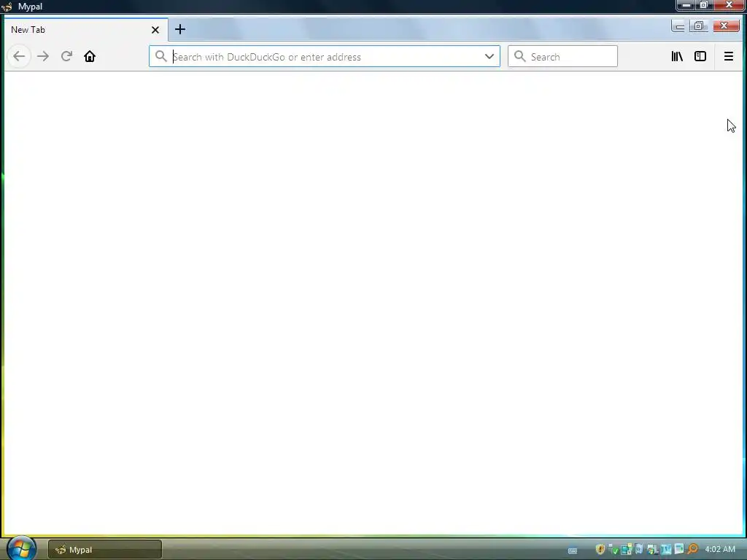This screenshot has height=560, width=747.
Task: Click the magnifier icon in the Search box
Action: (x=519, y=56)
